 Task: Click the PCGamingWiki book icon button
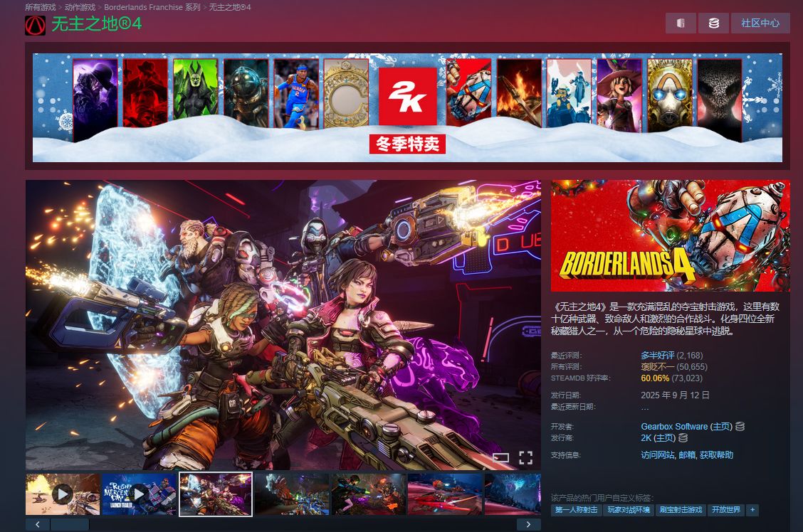point(681,23)
